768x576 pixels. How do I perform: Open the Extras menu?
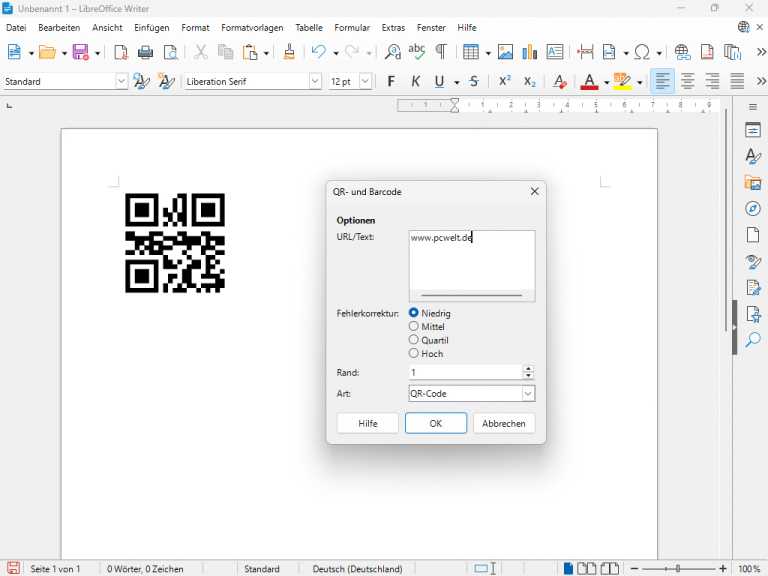393,28
